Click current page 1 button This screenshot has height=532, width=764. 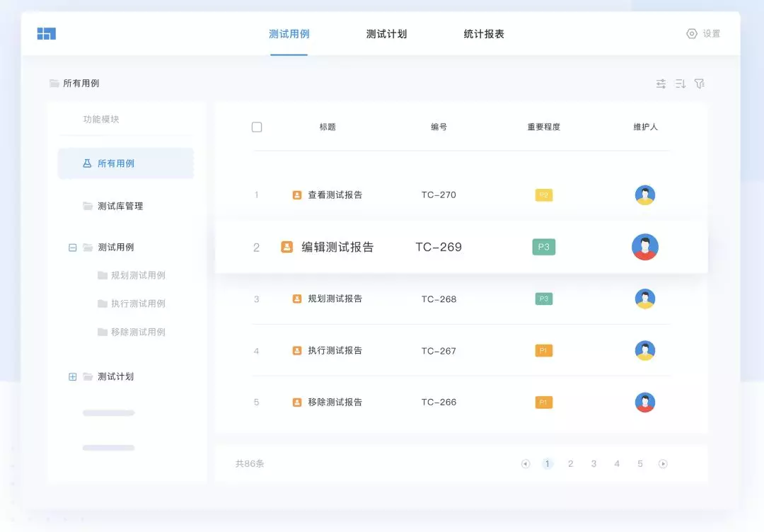547,464
